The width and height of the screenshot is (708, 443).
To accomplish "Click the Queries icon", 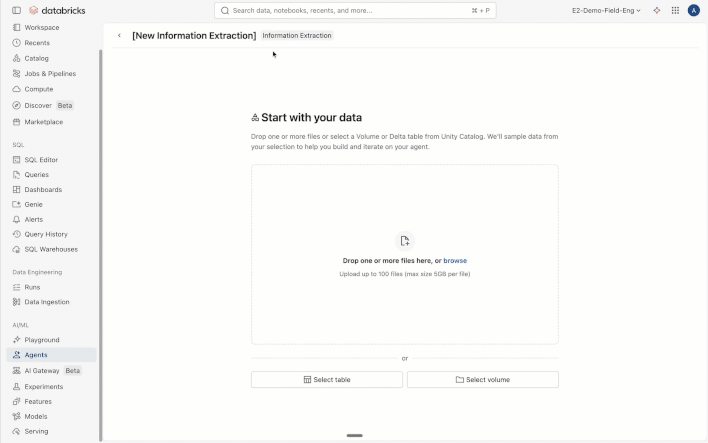I will pos(17,175).
